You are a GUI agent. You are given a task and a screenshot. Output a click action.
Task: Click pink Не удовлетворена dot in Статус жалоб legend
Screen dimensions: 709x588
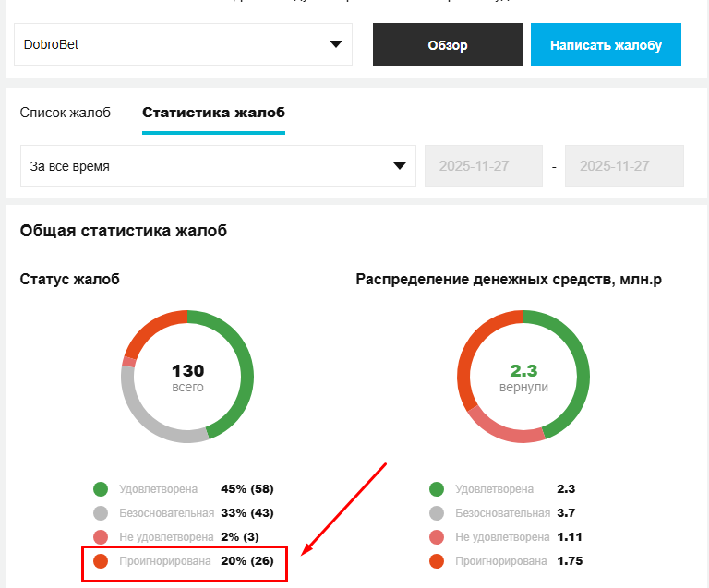click(x=101, y=537)
